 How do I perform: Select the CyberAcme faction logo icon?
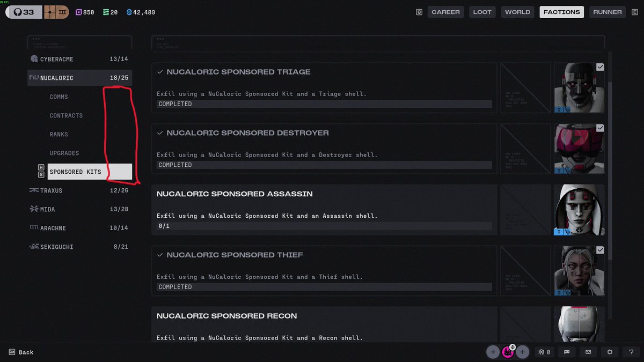point(34,59)
